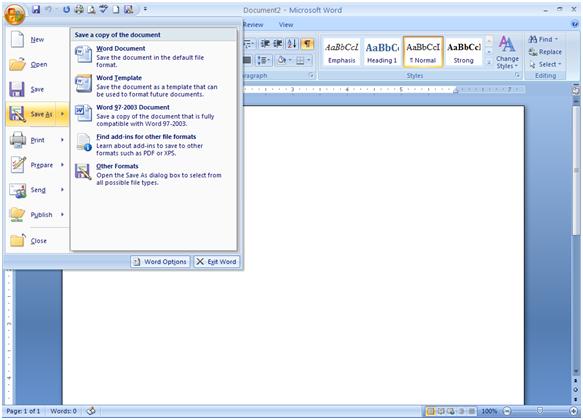Expand the Send submenu arrow
Viewport: 583px width, 420px height.
(62, 190)
